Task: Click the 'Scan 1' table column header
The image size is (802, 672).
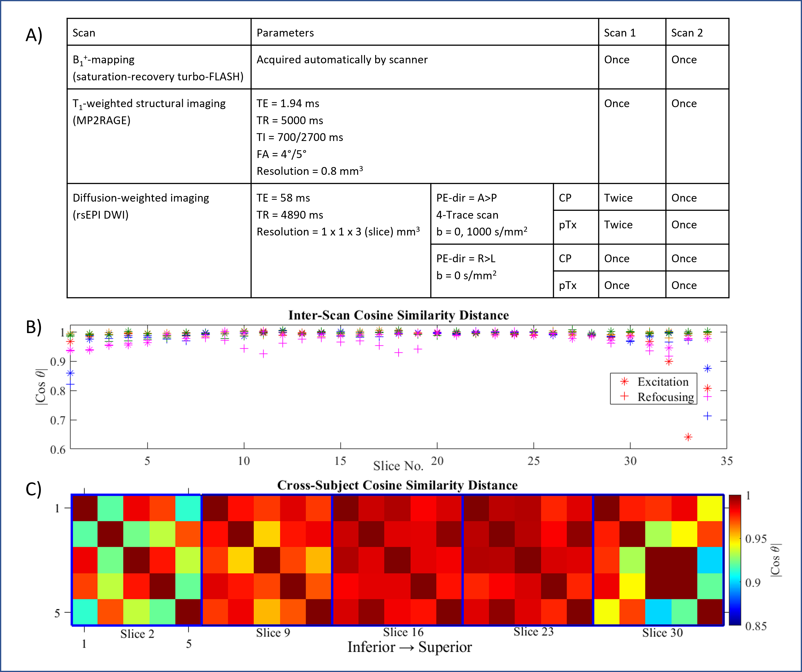Action: point(619,33)
